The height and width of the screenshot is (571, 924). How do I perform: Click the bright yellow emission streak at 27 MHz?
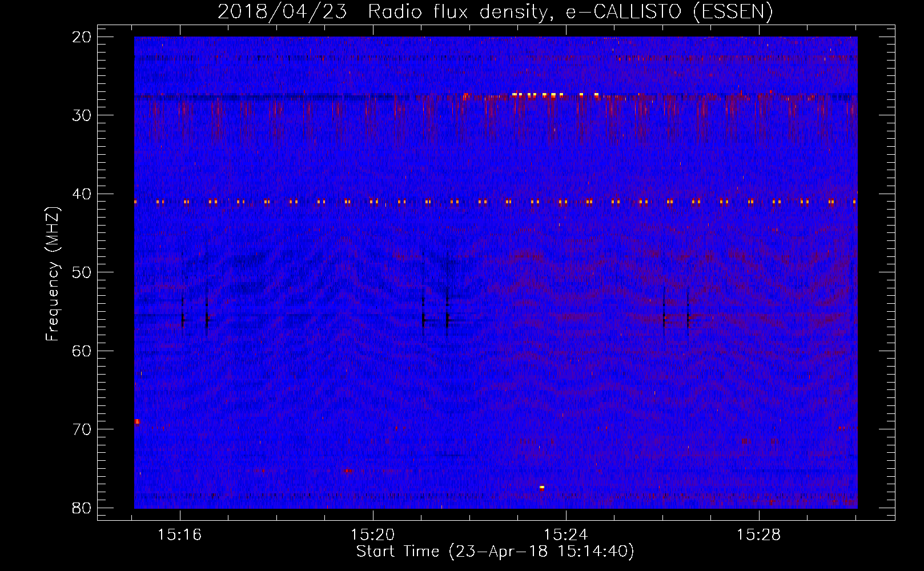[555, 94]
